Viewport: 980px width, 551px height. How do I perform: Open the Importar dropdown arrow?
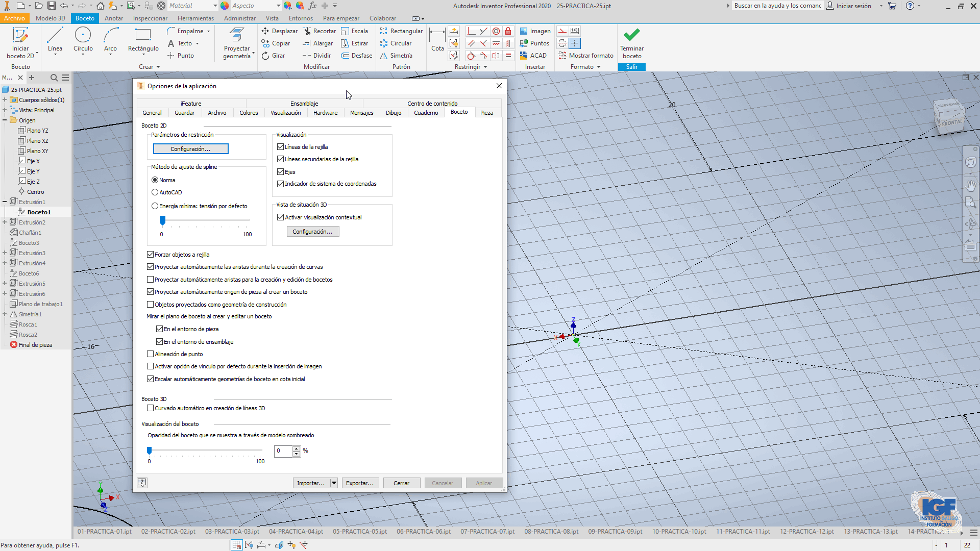[334, 483]
